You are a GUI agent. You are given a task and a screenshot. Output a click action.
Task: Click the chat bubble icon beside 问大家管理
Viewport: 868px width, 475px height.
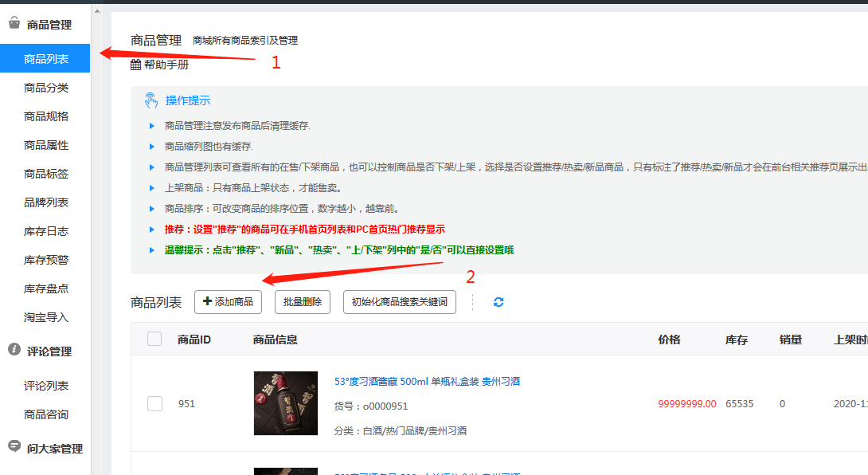tap(14, 447)
